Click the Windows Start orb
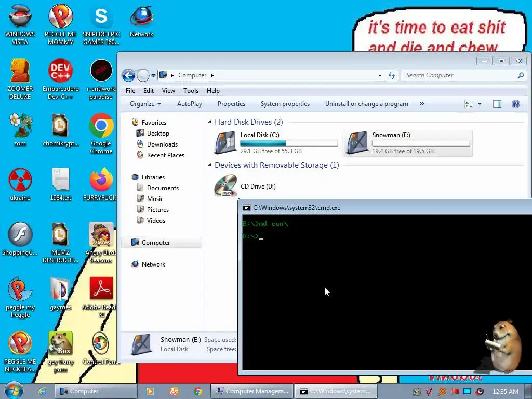The image size is (532, 399). [x=14, y=391]
